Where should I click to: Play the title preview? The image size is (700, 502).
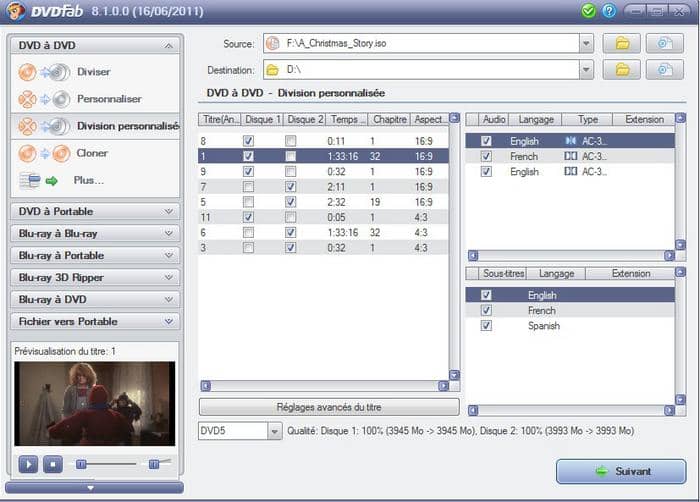(28, 464)
